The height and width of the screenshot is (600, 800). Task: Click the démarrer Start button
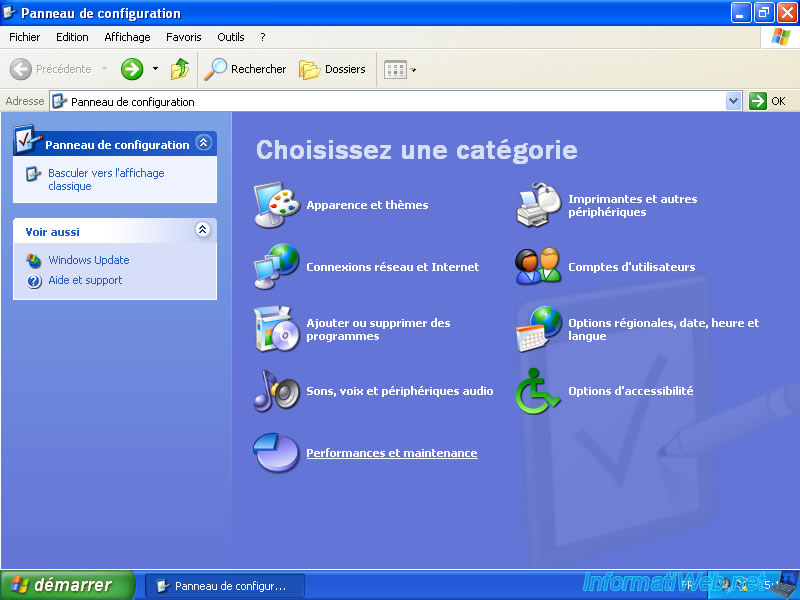point(67,585)
